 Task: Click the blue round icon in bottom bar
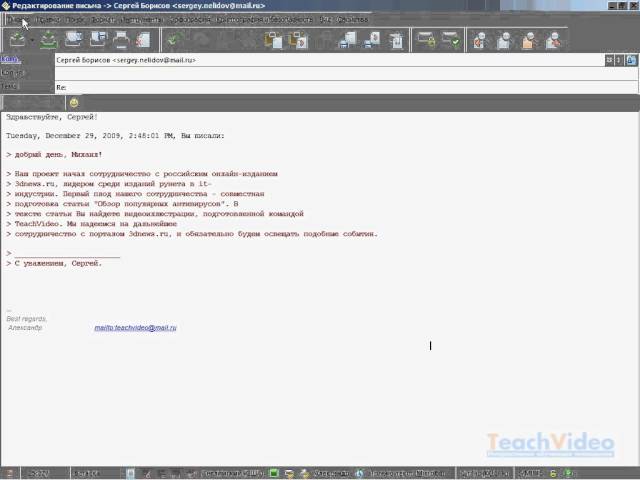(x=360, y=473)
